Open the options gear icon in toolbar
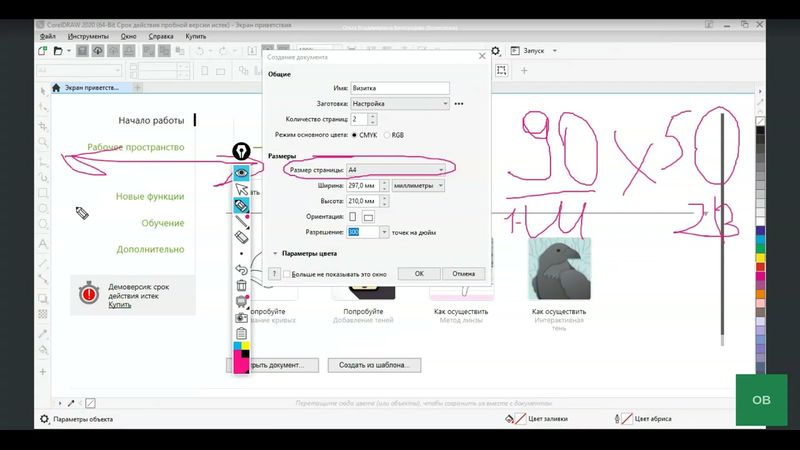 [495, 50]
